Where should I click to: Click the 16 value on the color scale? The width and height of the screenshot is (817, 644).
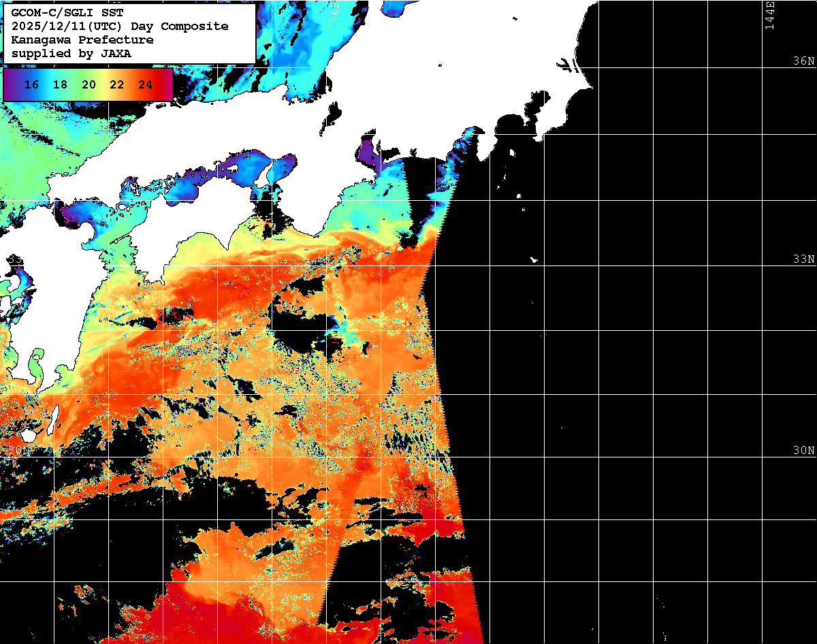click(31, 85)
